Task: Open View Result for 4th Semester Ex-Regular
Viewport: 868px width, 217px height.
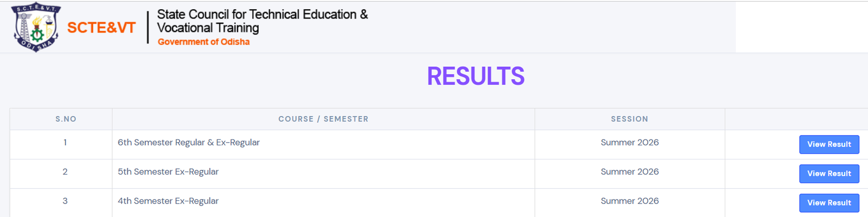Action: click(829, 203)
